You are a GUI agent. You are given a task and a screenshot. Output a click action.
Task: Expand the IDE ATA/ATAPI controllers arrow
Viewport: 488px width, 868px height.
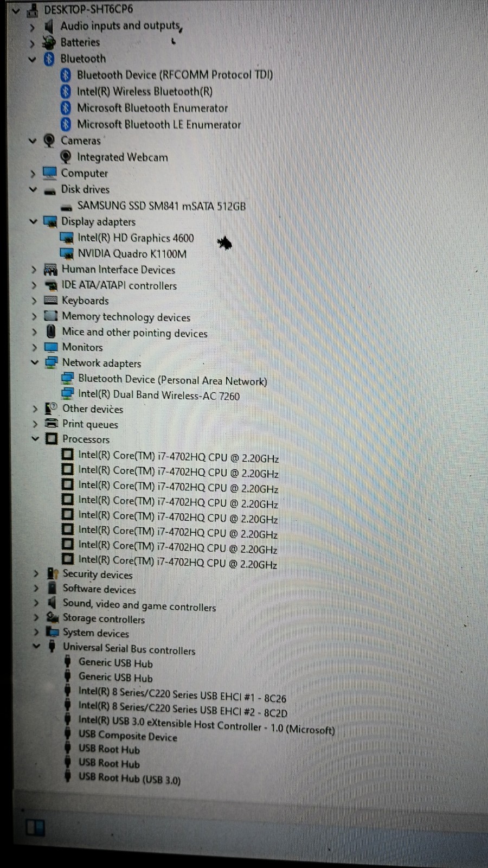click(x=34, y=285)
